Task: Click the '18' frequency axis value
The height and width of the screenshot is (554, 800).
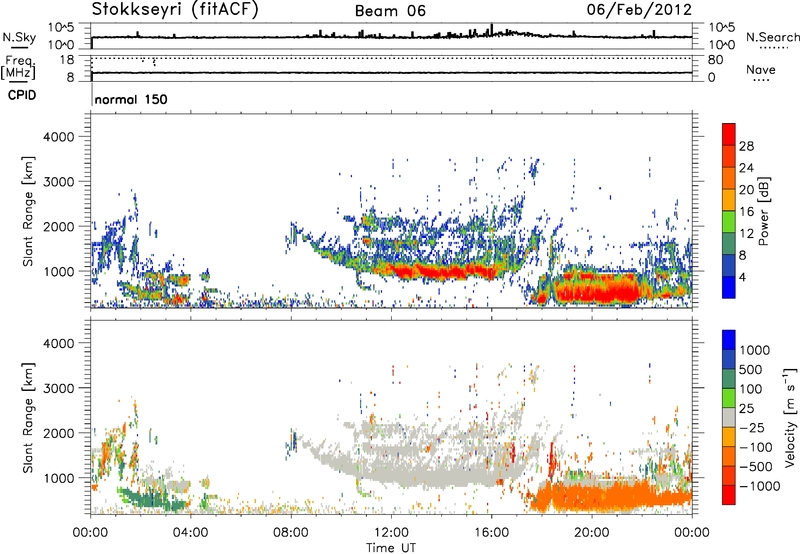Action: point(66,60)
